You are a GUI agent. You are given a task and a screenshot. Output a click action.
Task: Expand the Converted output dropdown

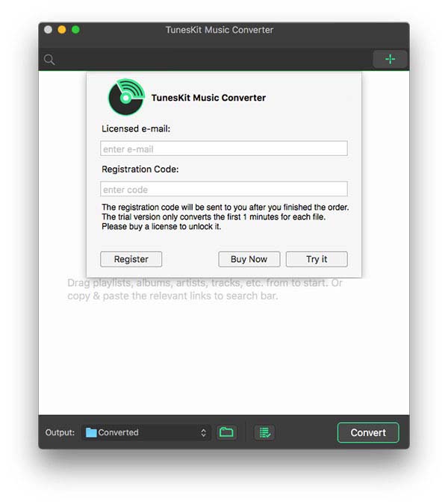point(146,432)
